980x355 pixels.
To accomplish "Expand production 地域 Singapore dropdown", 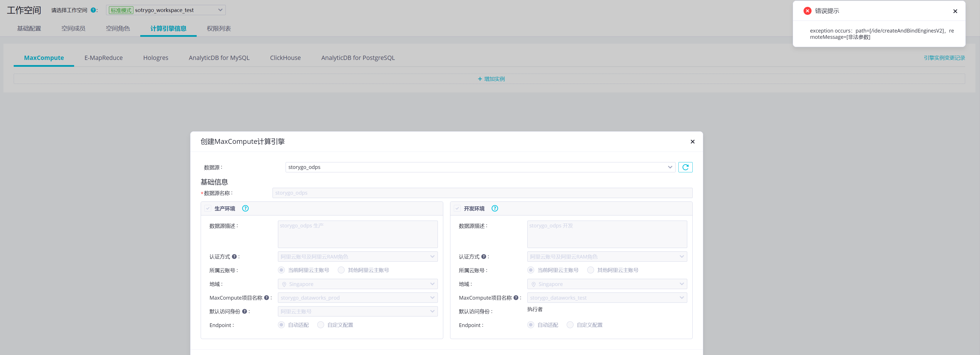I will [x=358, y=284].
